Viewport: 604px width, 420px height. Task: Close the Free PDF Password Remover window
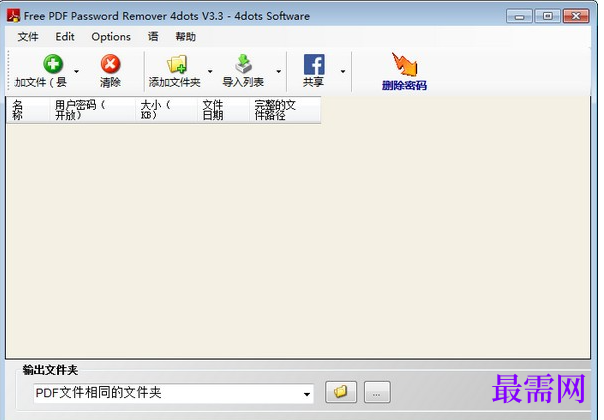576,16
